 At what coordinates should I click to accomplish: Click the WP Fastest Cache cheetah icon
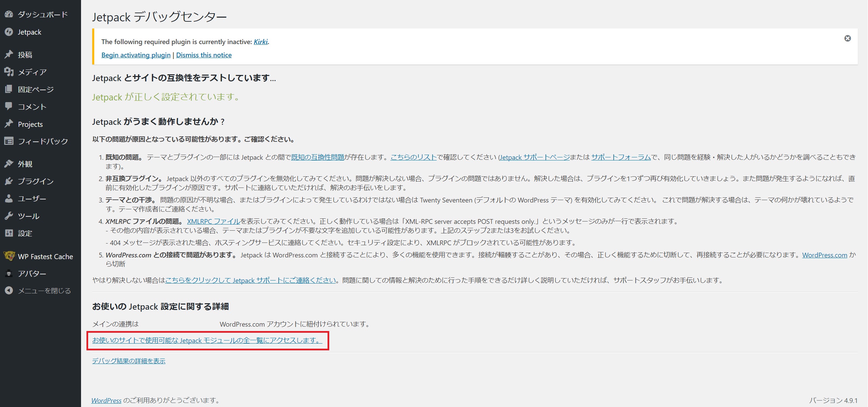pos(9,256)
